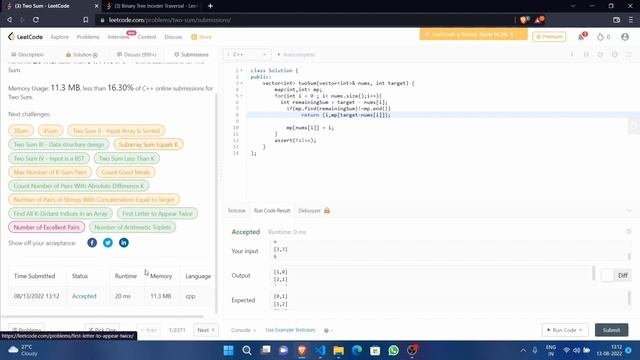Open Brave Shields icon in address bar
The width and height of the screenshot is (640, 360).
(x=524, y=20)
